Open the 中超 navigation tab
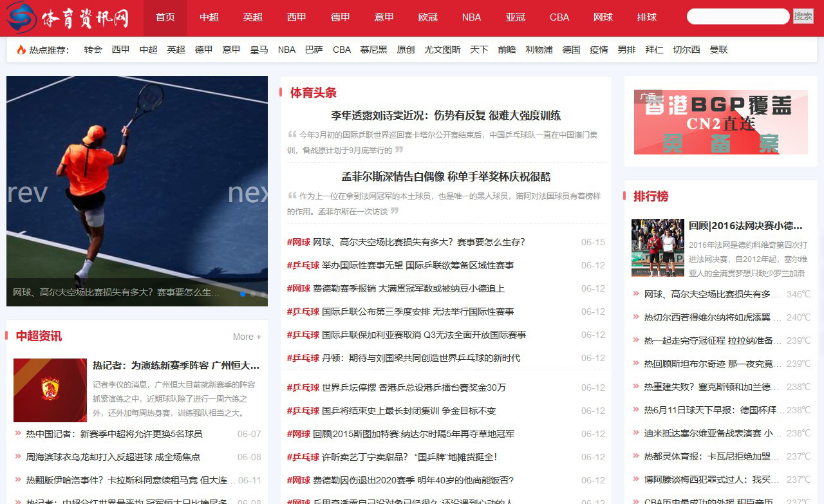The width and height of the screenshot is (824, 504). [209, 17]
